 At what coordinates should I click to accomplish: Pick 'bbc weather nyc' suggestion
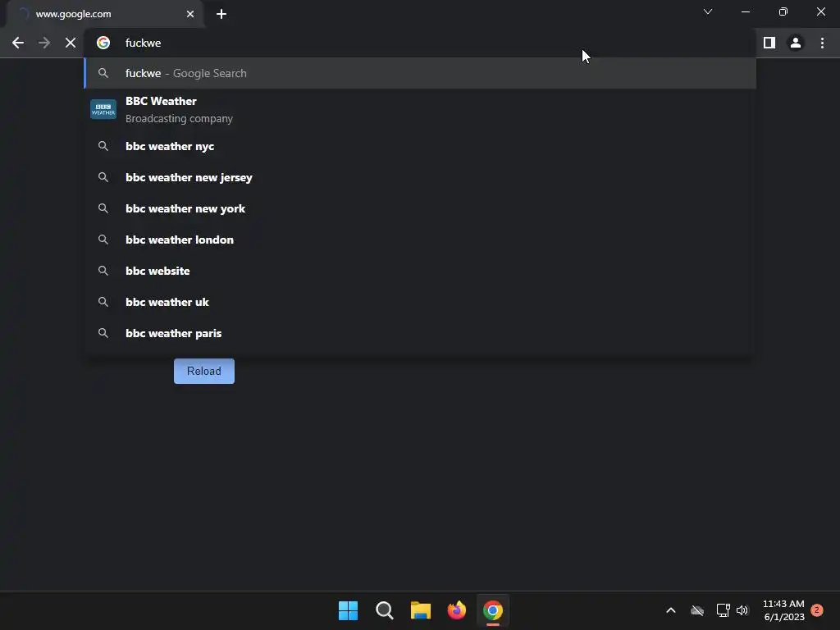click(x=421, y=146)
